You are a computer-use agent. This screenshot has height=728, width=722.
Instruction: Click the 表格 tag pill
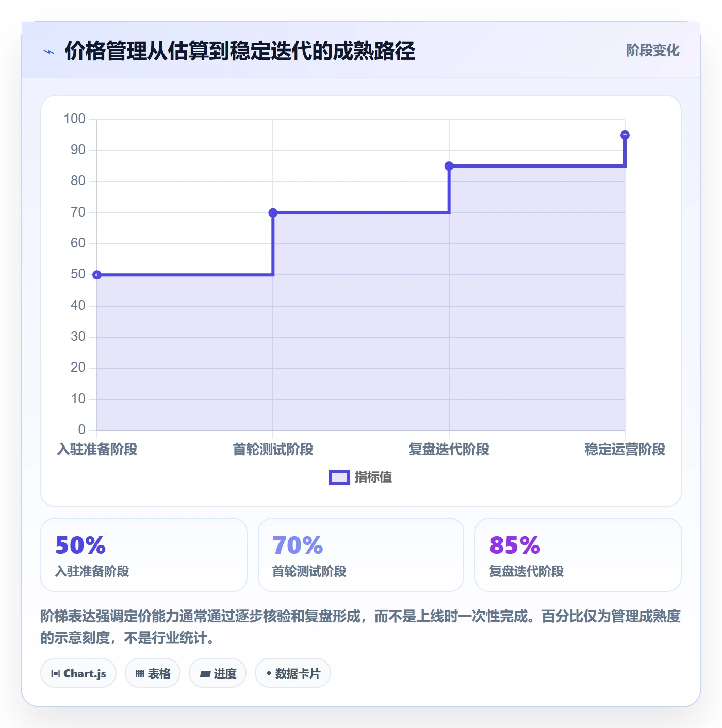[153, 673]
